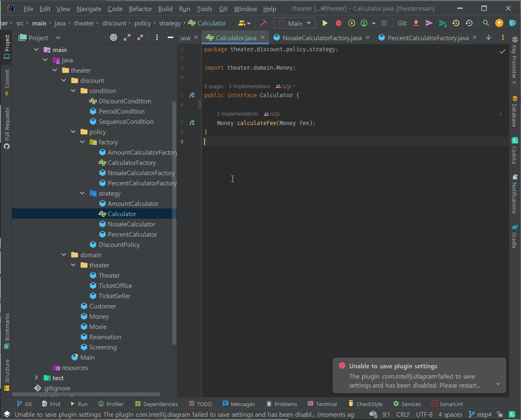The height and width of the screenshot is (420, 521).
Task: Open the Terminal tool window button
Action: [x=322, y=404]
